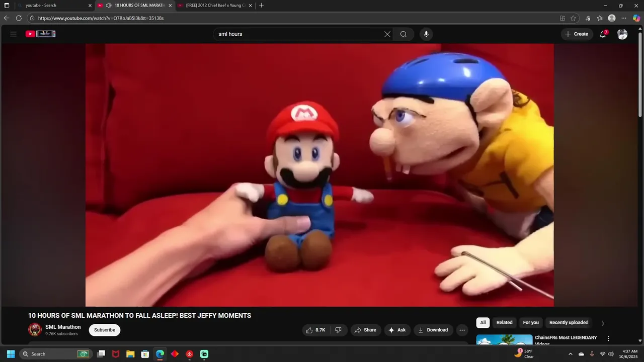Open McAfee from the taskbar
This screenshot has height=362, width=644.
click(116, 354)
